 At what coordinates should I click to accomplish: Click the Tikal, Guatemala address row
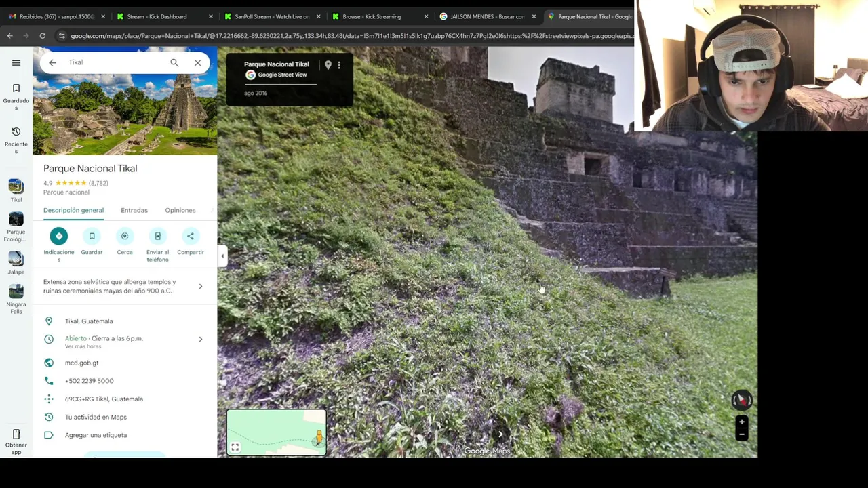click(x=125, y=321)
